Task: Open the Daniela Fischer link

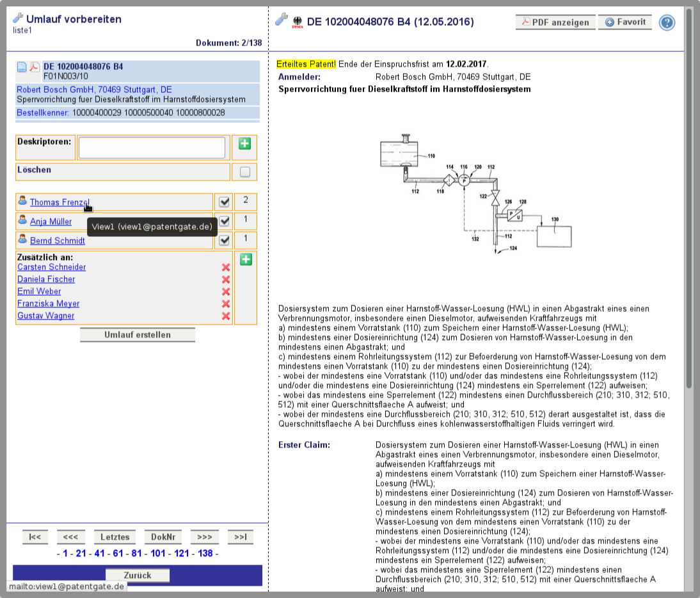Action: pos(46,279)
